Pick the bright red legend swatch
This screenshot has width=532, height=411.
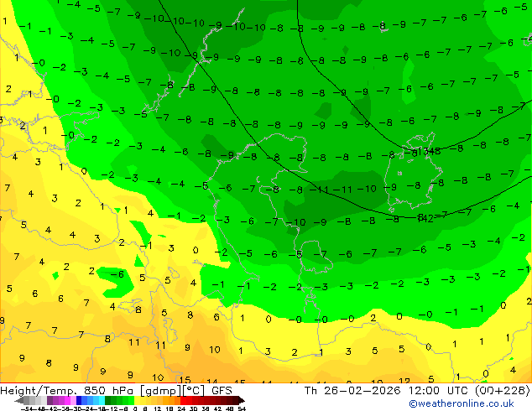tap(183, 400)
